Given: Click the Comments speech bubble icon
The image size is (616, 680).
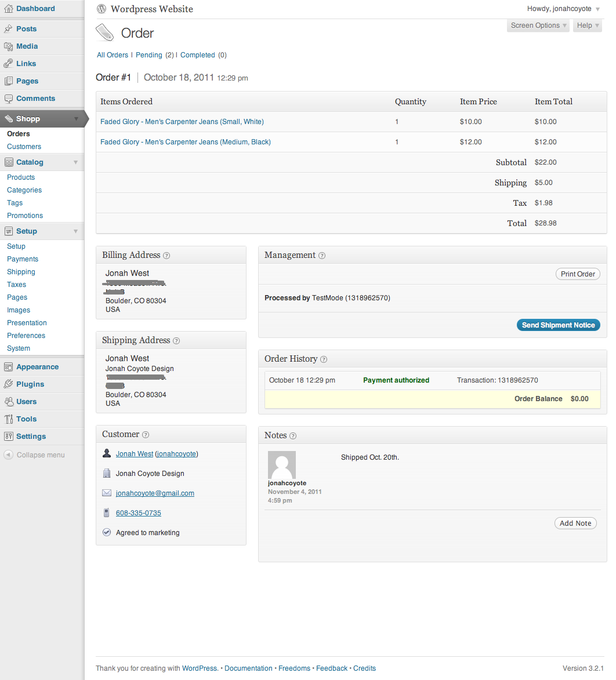Looking at the screenshot, I should click(x=8, y=99).
